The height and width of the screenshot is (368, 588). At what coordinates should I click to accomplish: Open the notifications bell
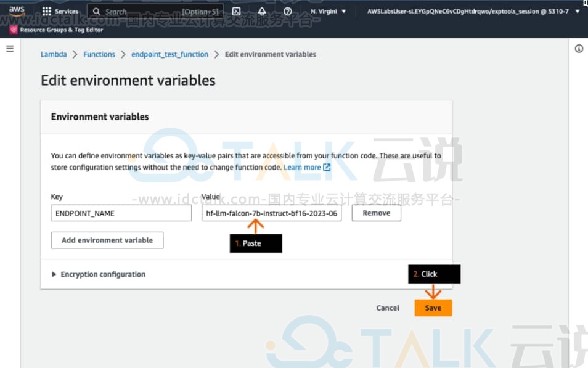coord(262,11)
